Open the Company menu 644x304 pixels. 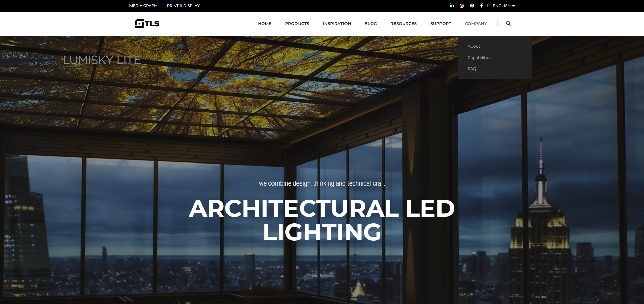[x=476, y=24]
